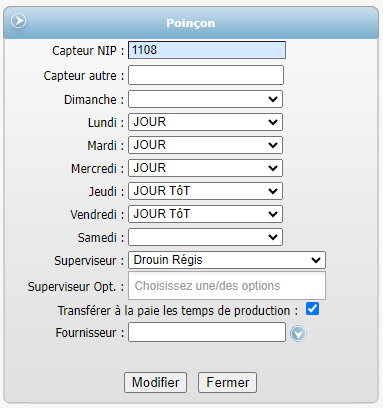Open the Samedi shift dropdown
Viewport: 383px width, 408px height.
(205, 237)
